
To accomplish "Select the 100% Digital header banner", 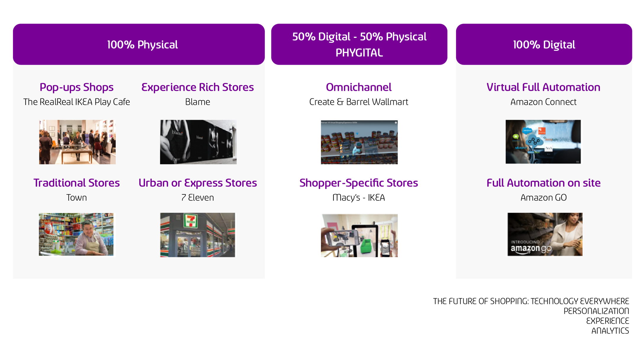I will 544,44.
